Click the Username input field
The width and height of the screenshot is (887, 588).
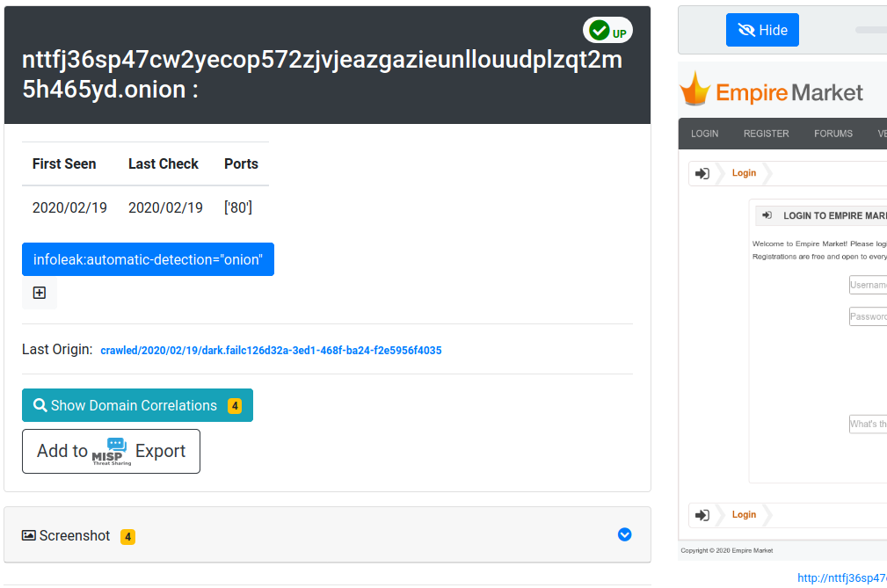[868, 285]
